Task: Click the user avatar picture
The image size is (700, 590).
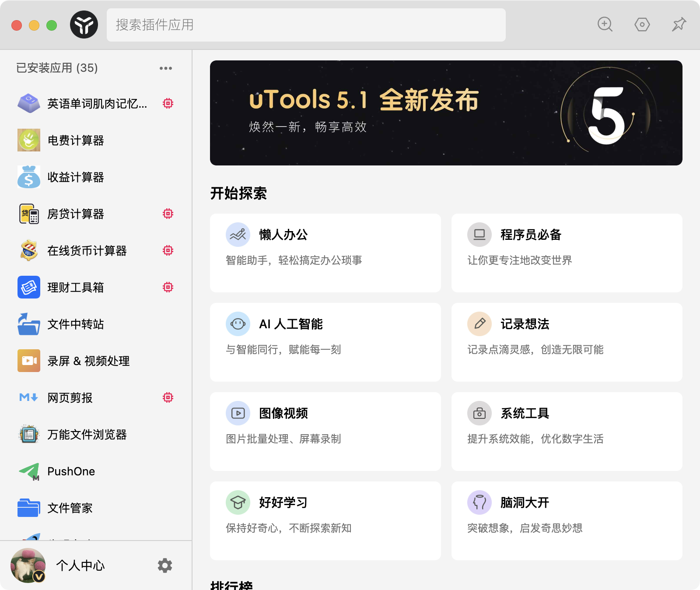Action: [x=28, y=565]
